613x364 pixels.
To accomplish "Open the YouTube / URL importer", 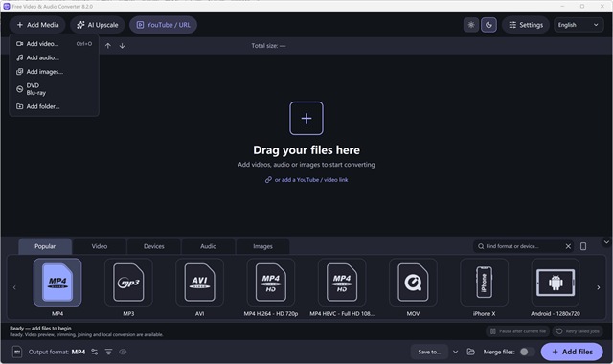I will coord(163,25).
